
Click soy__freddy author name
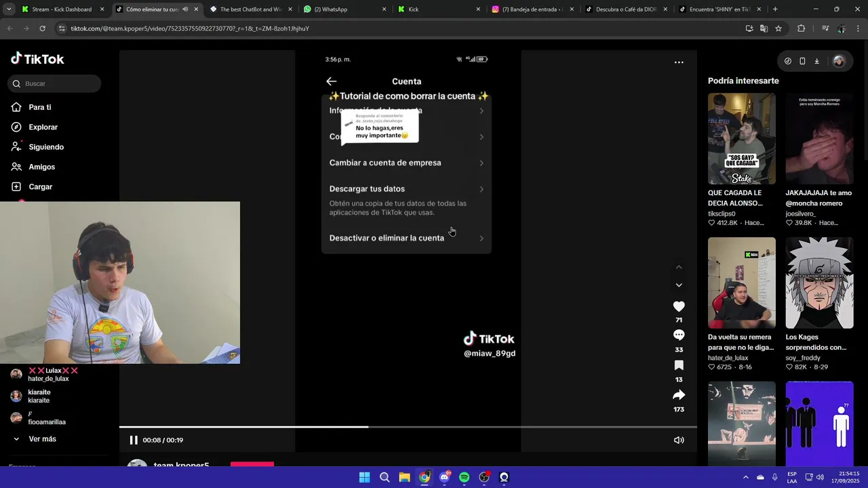[803, 358]
